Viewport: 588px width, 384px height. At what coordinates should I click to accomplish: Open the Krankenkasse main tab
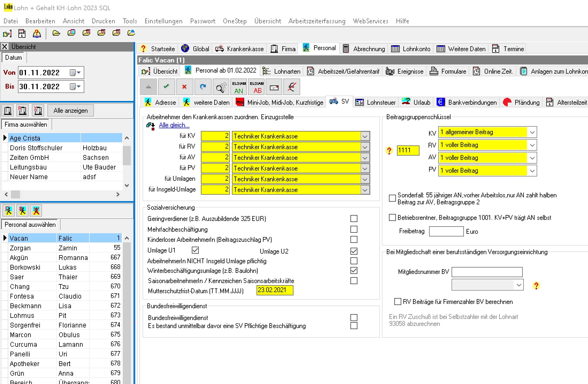coord(240,49)
